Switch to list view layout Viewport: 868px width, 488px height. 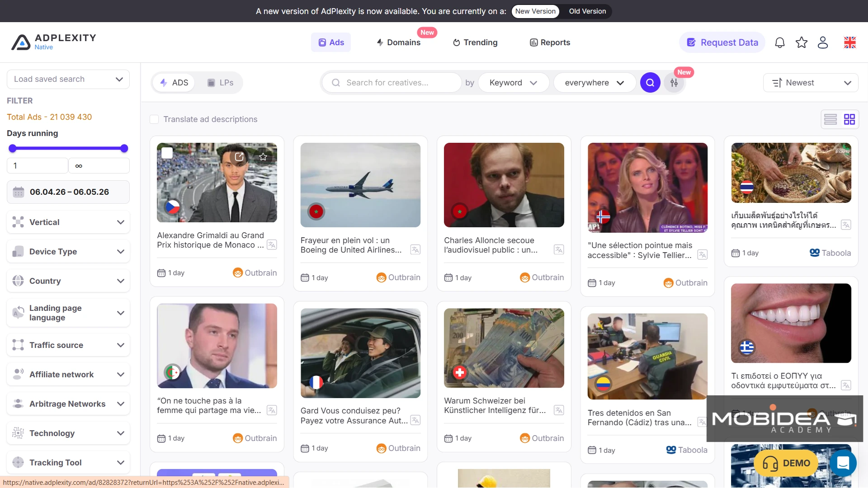830,119
